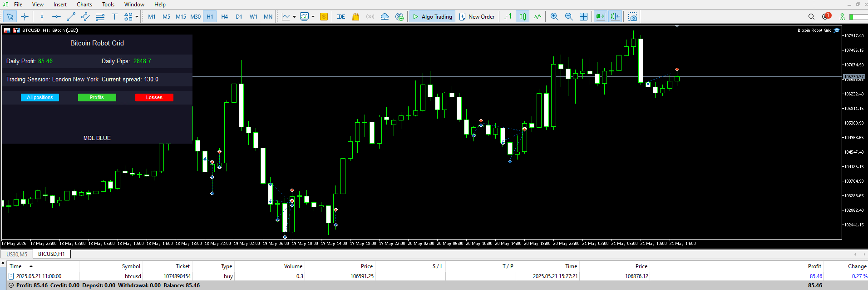Toggle Algo Trading
The width and height of the screenshot is (868, 290).
432,17
